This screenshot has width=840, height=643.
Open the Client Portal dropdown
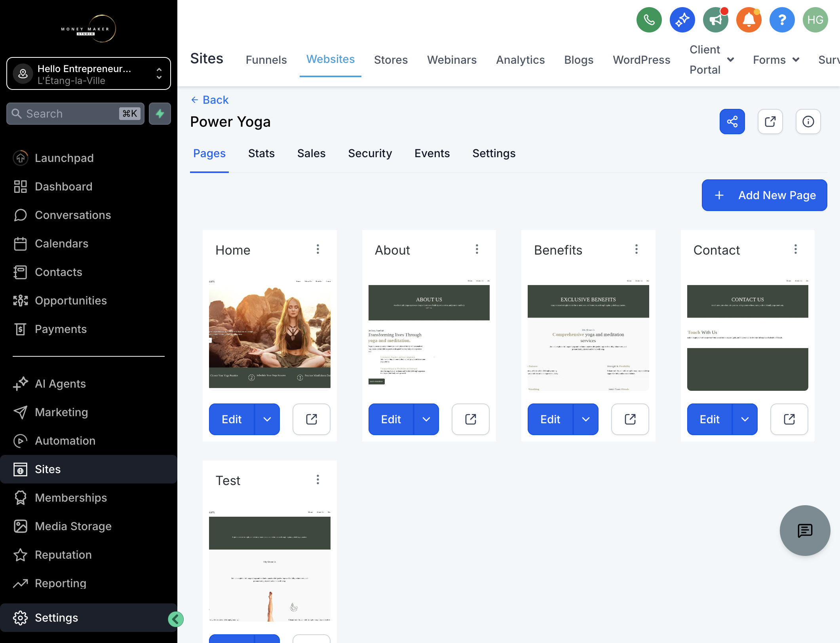tap(712, 59)
